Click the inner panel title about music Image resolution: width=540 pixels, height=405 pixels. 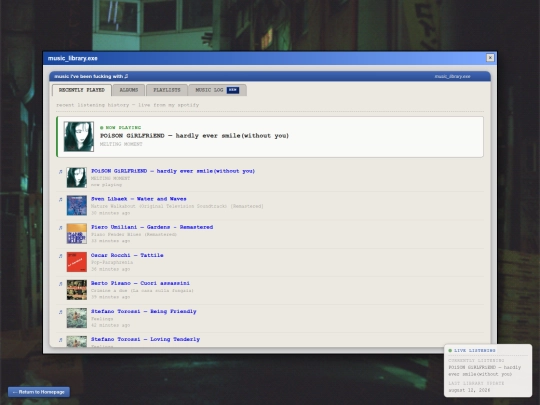[x=91, y=76]
